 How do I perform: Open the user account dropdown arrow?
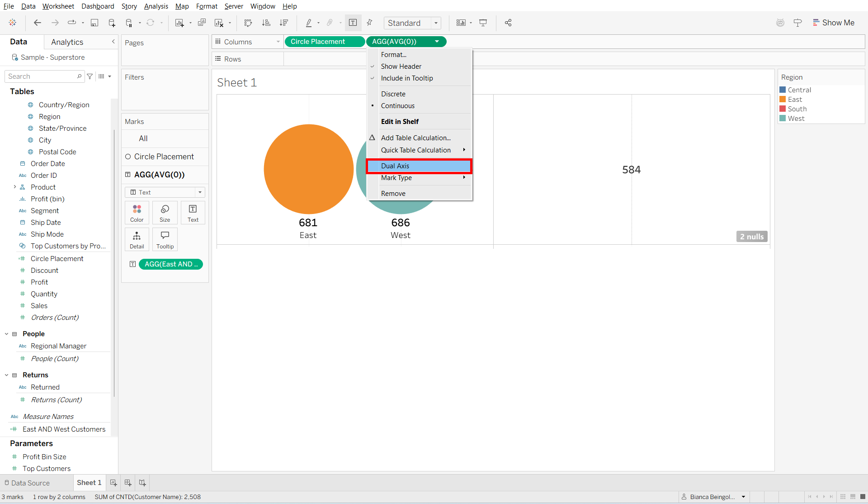pos(743,497)
